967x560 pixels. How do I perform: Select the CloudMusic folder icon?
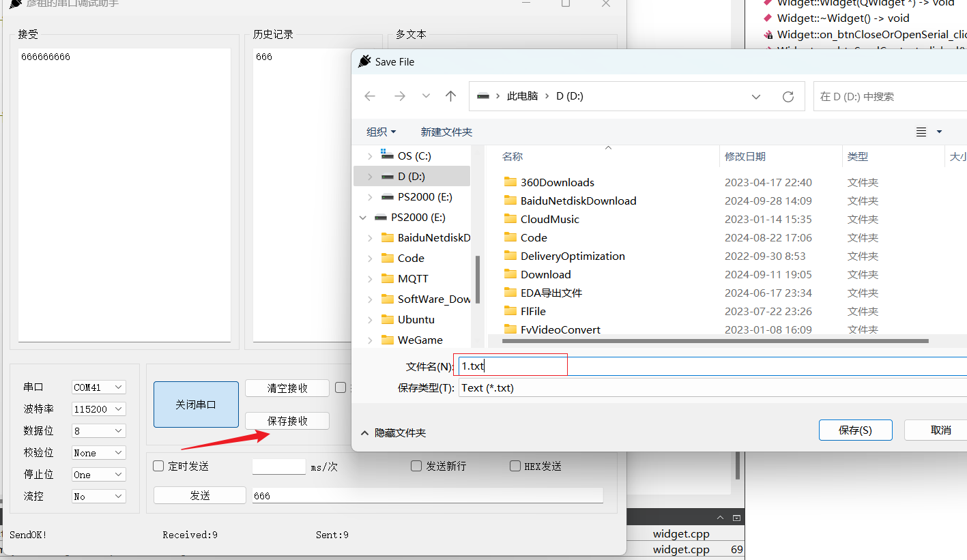tap(510, 218)
